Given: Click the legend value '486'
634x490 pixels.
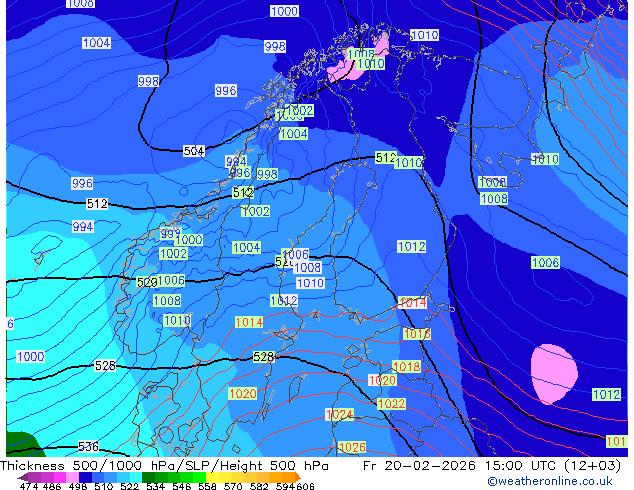Looking at the screenshot, I should tap(52, 486).
